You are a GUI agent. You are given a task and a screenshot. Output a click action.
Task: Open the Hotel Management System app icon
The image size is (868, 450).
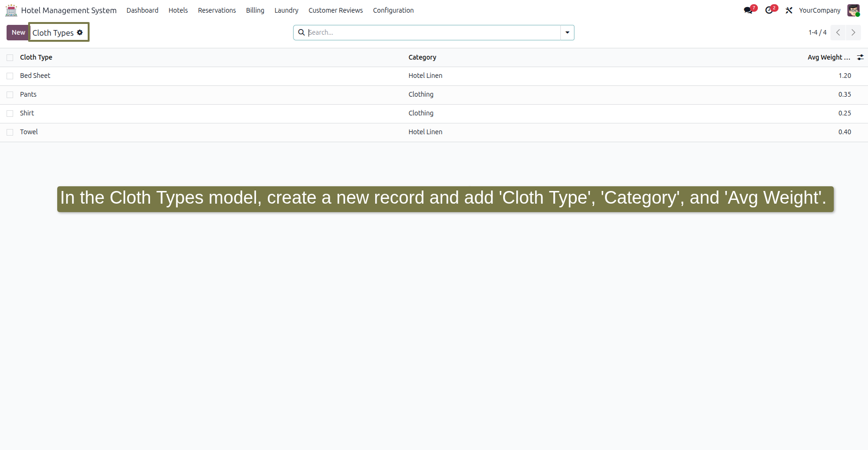(11, 10)
